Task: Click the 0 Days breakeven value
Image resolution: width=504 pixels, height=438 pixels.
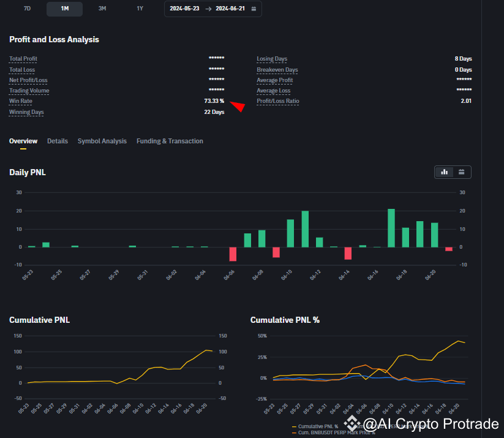Action: click(x=463, y=70)
